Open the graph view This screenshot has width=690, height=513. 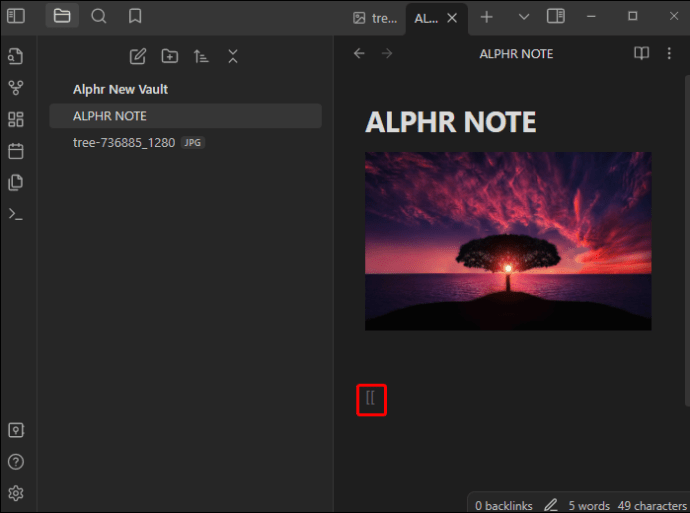point(16,88)
